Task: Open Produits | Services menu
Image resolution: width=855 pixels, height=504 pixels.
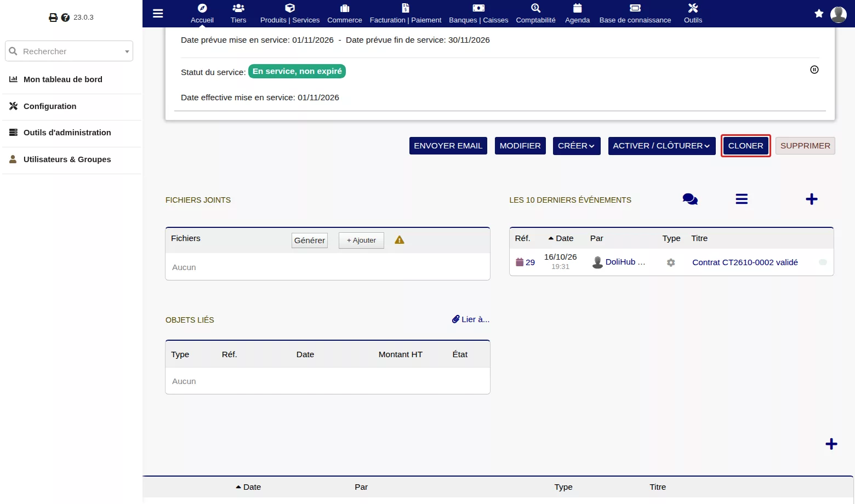Action: pyautogui.click(x=290, y=14)
